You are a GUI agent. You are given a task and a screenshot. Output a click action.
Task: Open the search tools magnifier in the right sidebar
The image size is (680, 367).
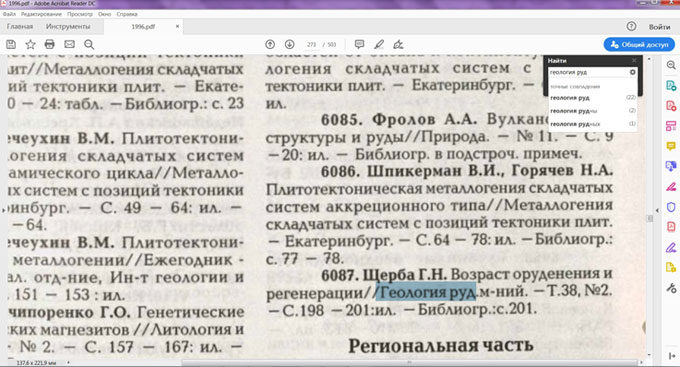click(x=671, y=66)
